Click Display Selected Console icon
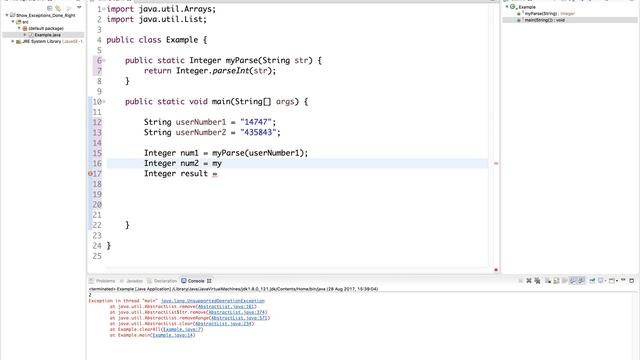This screenshot has width=640, height=360. [600, 281]
